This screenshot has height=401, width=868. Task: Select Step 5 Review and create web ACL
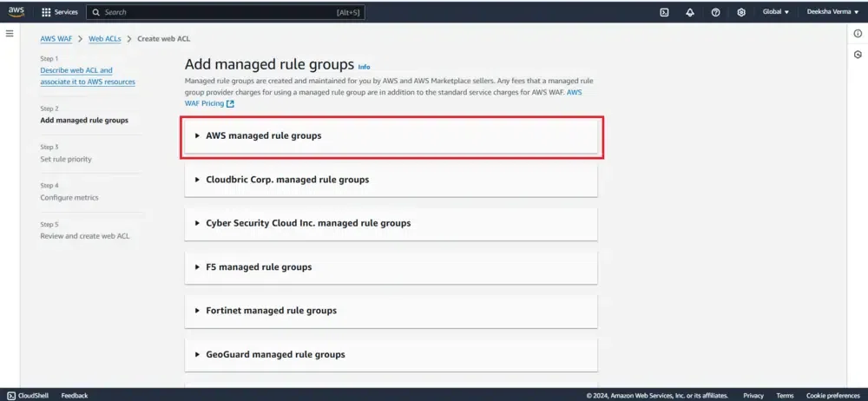coord(85,236)
